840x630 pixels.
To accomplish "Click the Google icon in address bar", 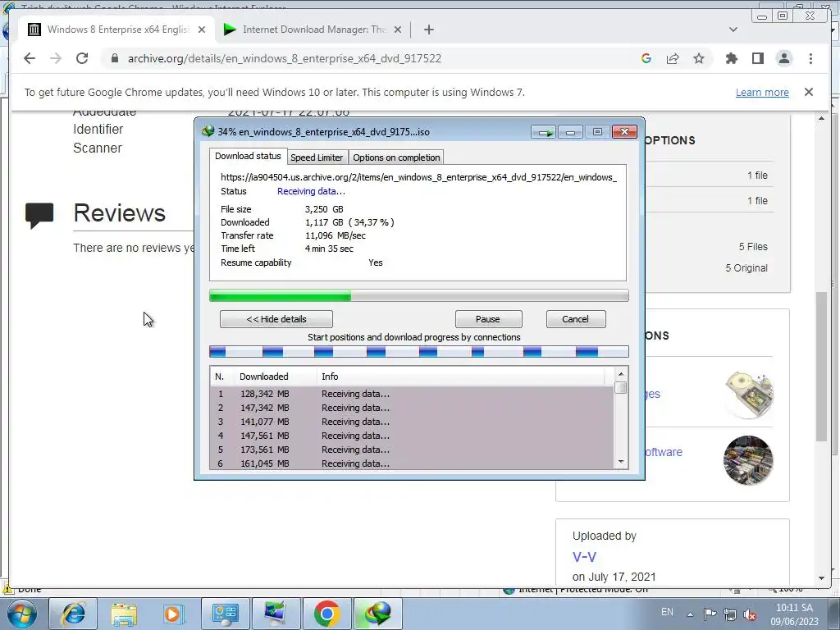I will (646, 58).
